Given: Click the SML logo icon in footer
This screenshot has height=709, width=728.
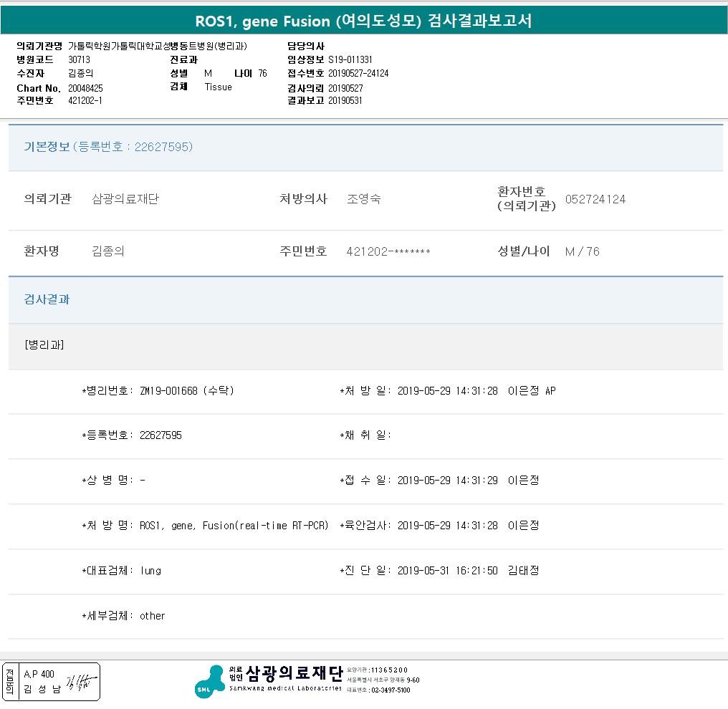Looking at the screenshot, I should point(209,682).
